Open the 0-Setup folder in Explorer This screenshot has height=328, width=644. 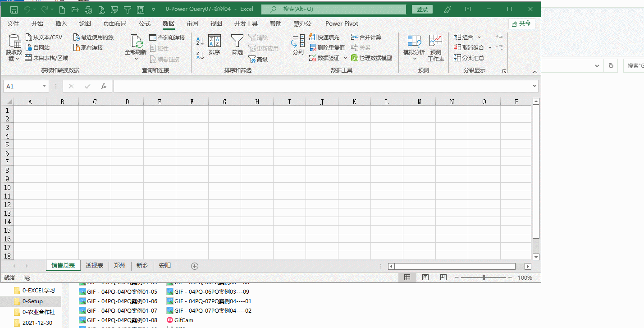click(x=32, y=301)
